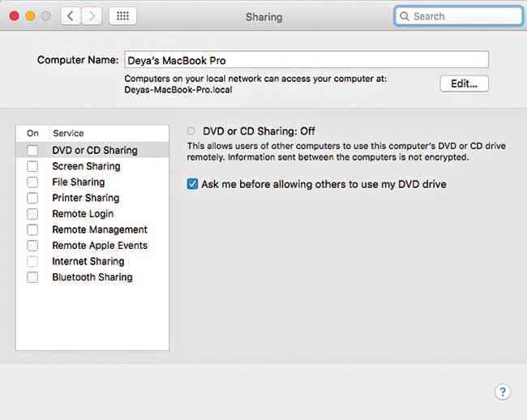Go forward with the right arrow button
Viewport: 527px width, 420px height.
tap(92, 15)
